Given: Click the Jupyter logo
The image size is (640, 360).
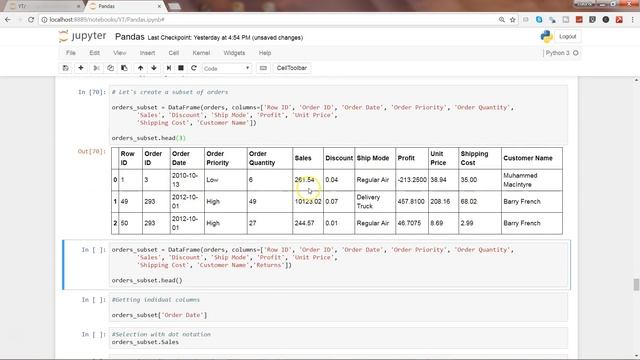Looking at the screenshot, I should click(82, 36).
